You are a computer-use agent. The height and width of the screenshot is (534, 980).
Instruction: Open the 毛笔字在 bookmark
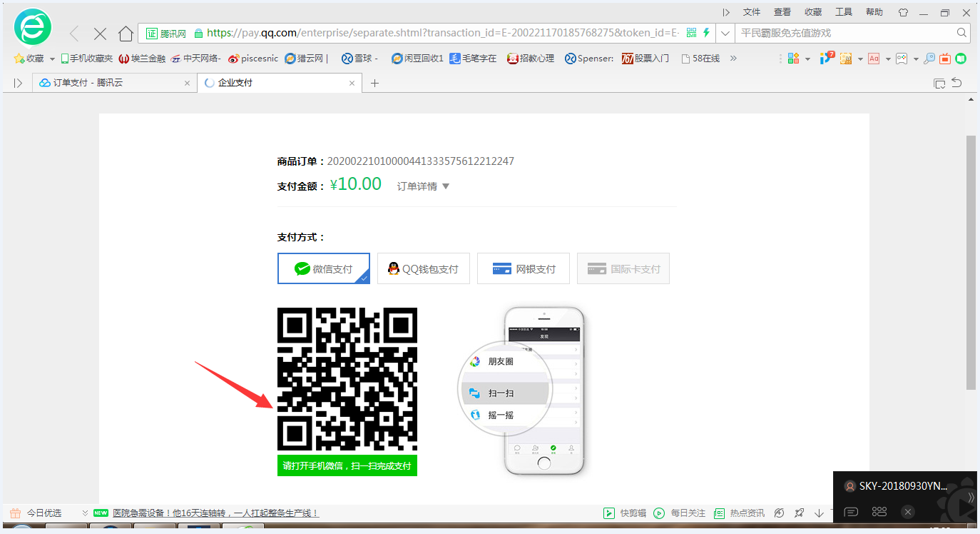[x=473, y=59]
